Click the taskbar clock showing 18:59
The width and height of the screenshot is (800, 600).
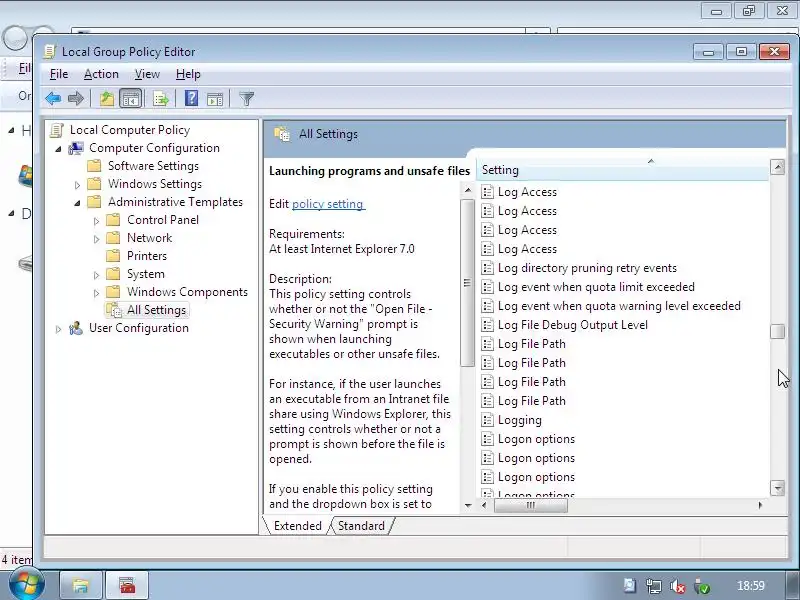tap(751, 586)
